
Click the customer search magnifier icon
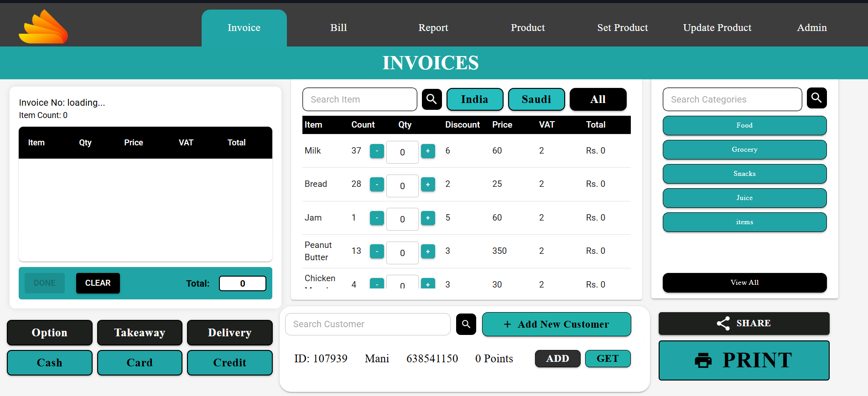[x=466, y=324]
